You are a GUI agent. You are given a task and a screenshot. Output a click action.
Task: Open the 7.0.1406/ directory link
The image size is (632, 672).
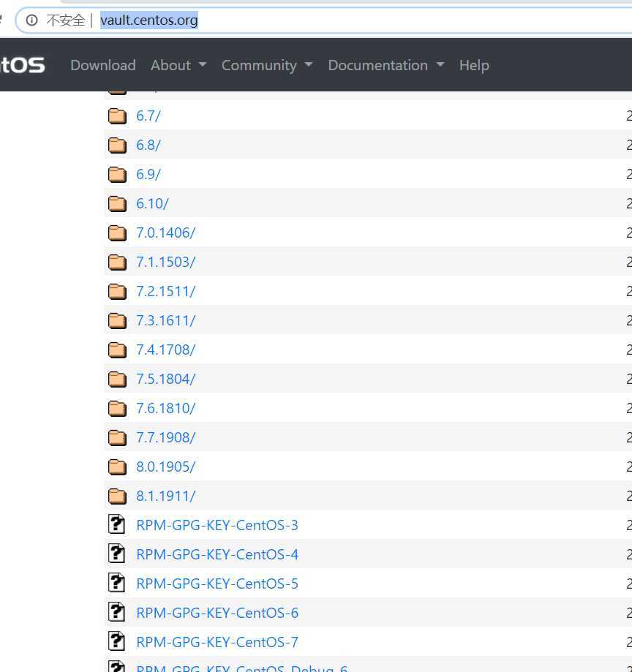pos(166,233)
